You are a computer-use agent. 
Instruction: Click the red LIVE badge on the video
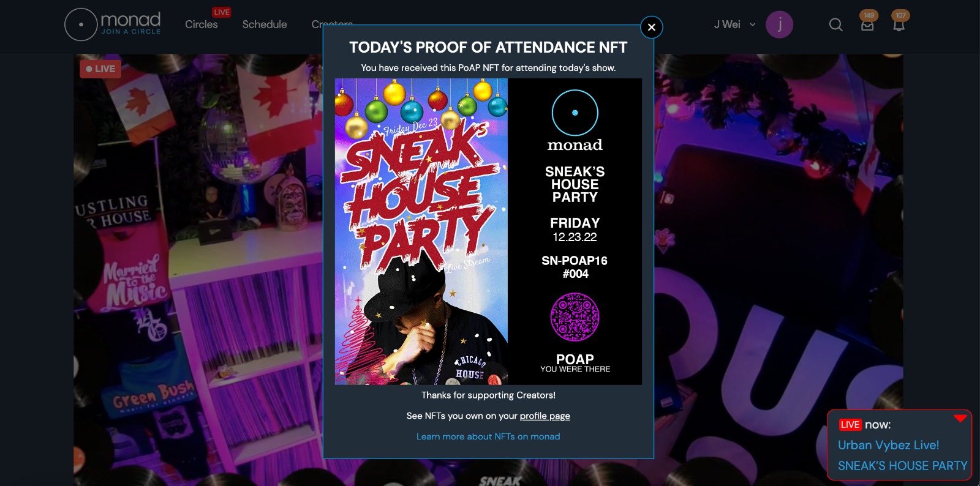click(100, 69)
